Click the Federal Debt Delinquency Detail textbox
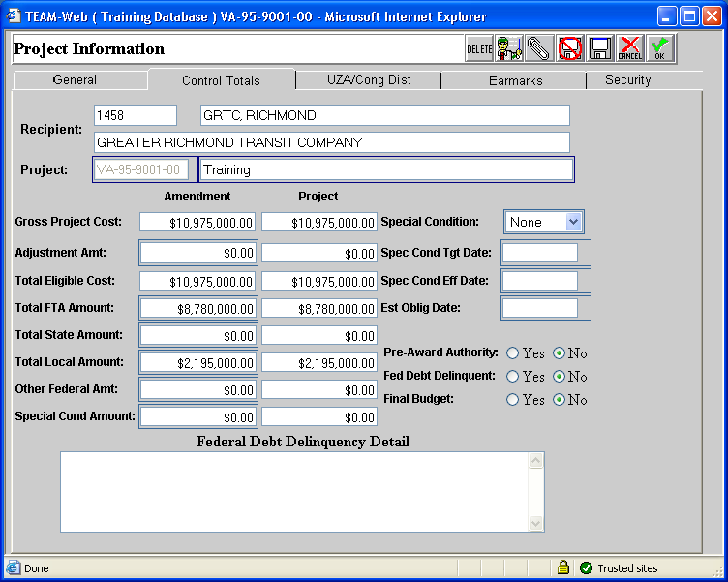Screen dimensions: 728x582 pos(294,491)
